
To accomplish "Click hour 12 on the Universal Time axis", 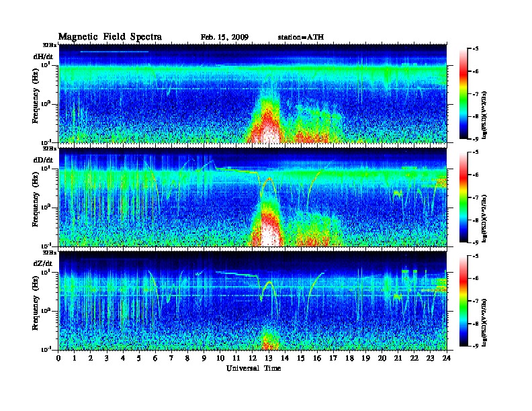I will point(253,359).
